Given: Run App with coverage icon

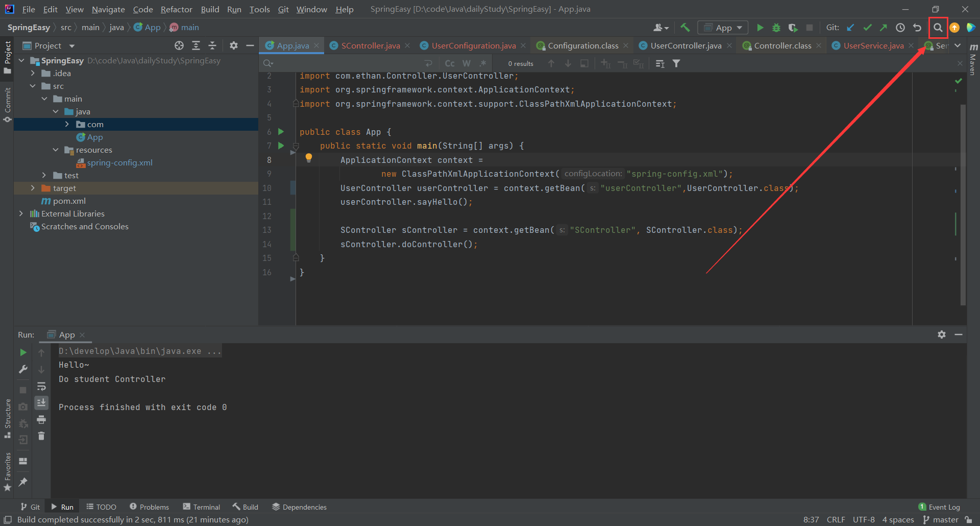Looking at the screenshot, I should 793,28.
